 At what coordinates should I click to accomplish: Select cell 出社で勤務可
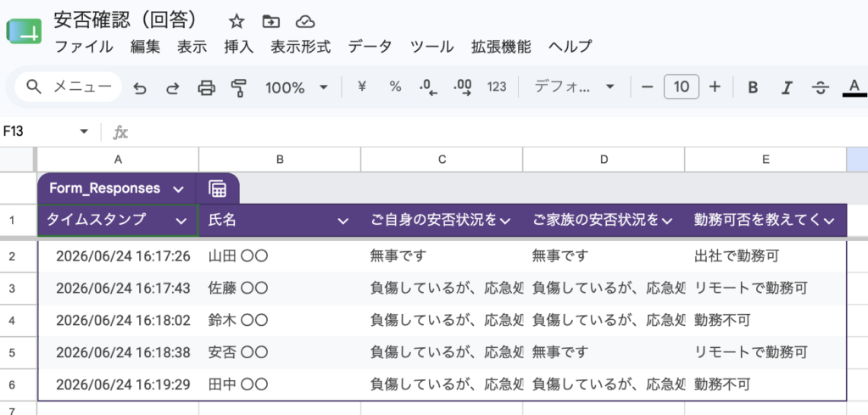765,256
